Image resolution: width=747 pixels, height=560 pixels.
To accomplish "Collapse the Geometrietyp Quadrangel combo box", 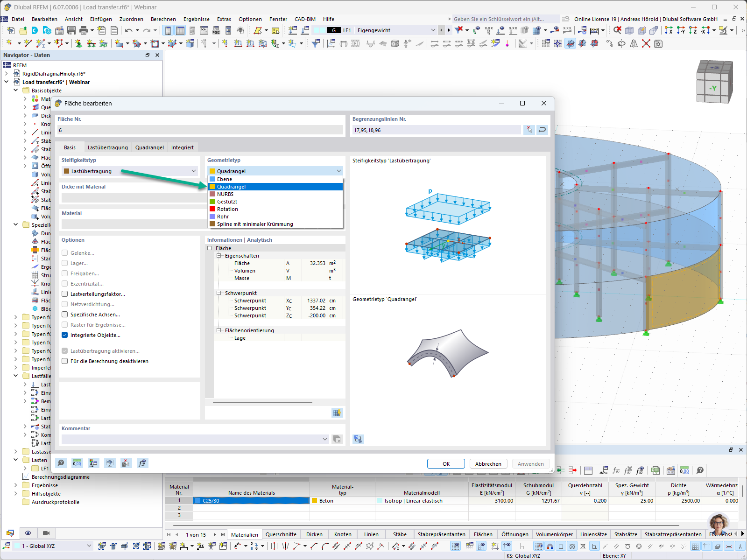I will (x=339, y=171).
